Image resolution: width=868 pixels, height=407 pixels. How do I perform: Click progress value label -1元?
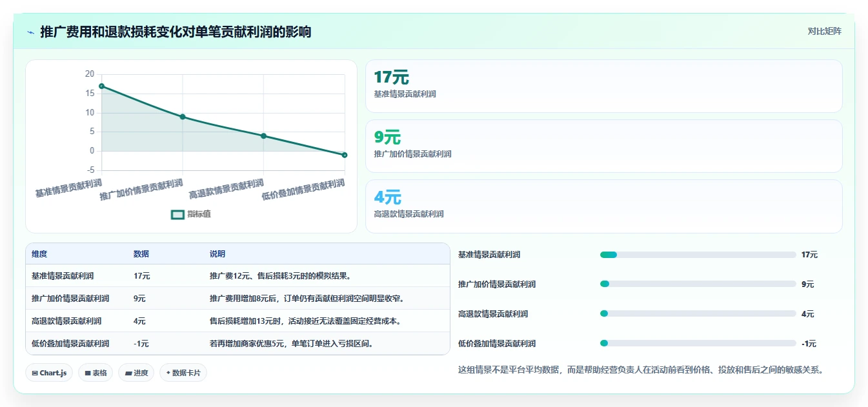[809, 344]
